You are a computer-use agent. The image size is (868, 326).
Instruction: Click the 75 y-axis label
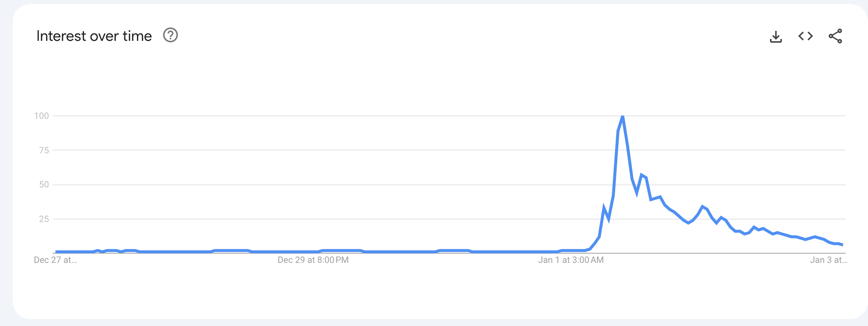44,150
